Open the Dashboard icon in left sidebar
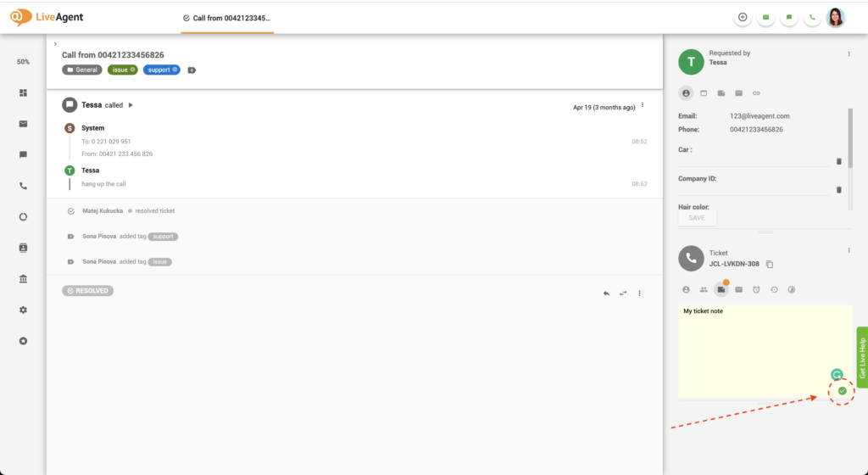 click(23, 92)
